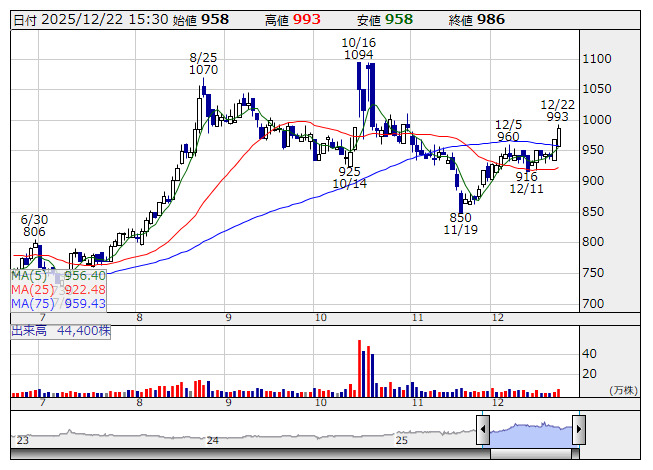Click the 10/16 high label 1094
Screen dimensions: 653x470
357,55
